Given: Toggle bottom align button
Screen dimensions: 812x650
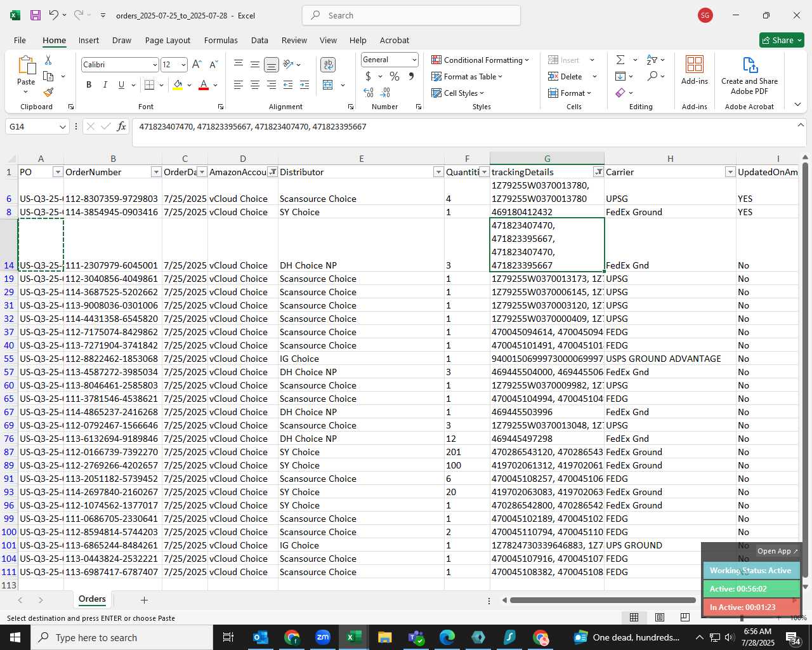Looking at the screenshot, I should click(x=272, y=65).
